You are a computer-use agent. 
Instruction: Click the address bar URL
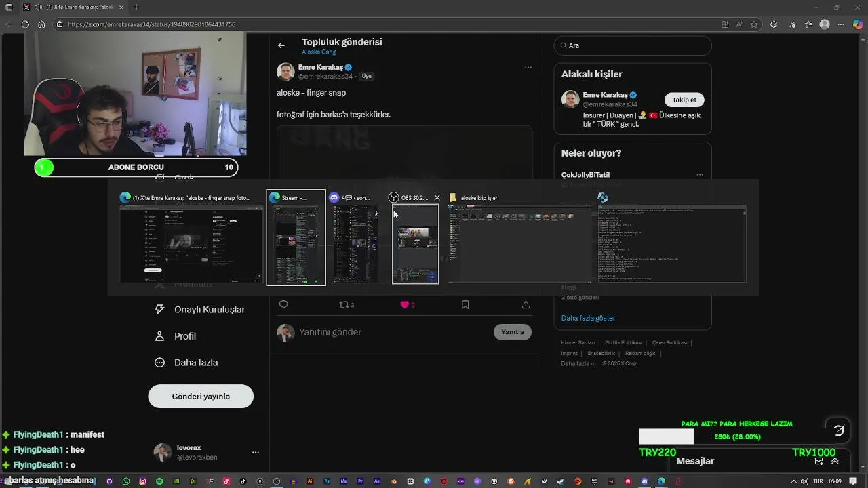coord(151,24)
